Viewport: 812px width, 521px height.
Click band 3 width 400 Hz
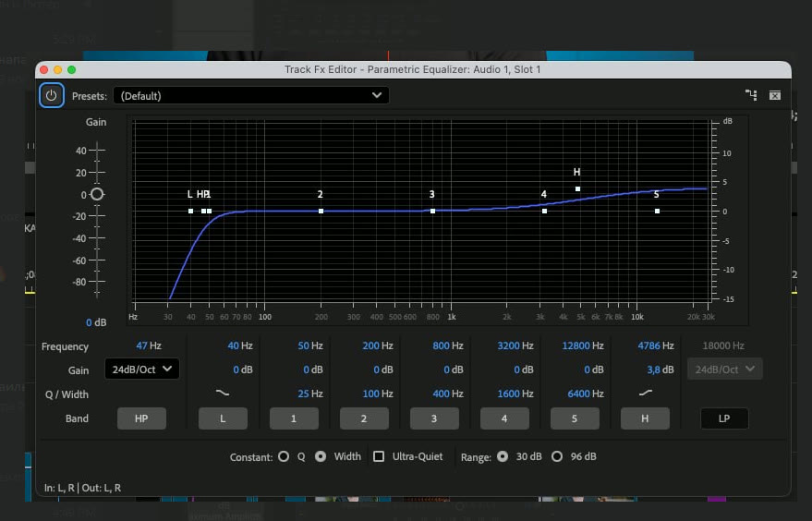click(x=448, y=394)
